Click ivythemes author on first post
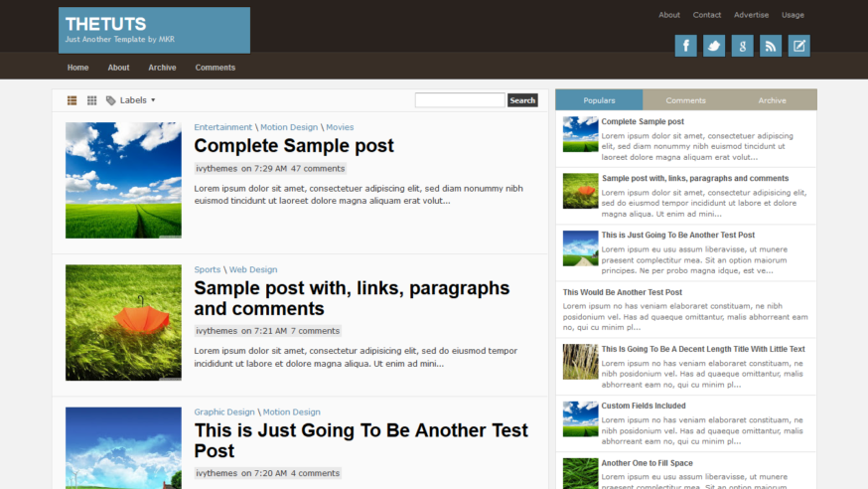Screen dimensions: 868x489 217,168
